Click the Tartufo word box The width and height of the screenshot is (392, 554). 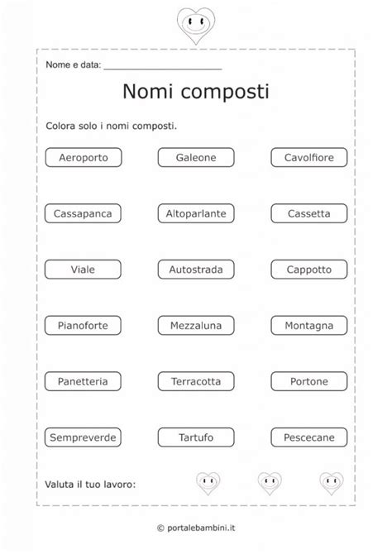pyautogui.click(x=196, y=437)
